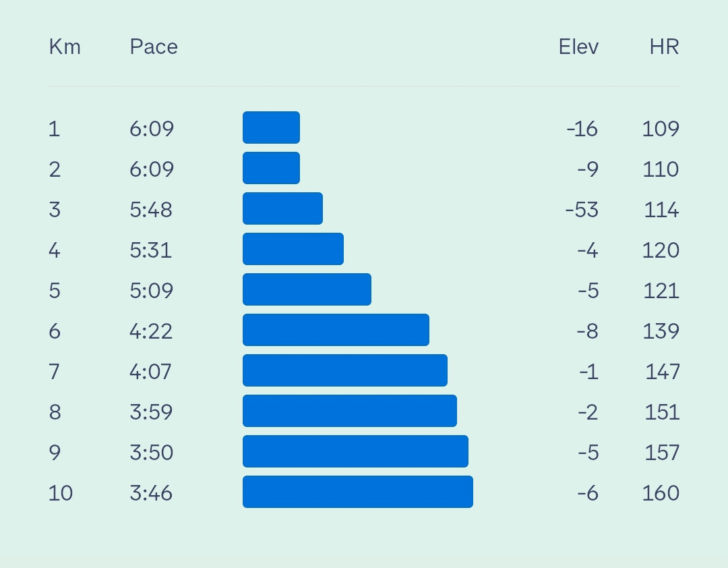Select the kilometer 9 pace bar
Screen dimensions: 728x568
click(x=355, y=451)
